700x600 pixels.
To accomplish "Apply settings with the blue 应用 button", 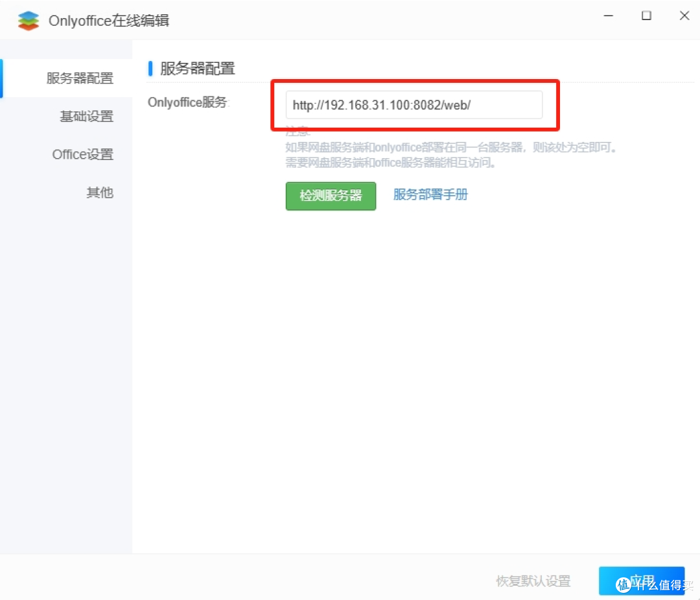I will coord(642,581).
